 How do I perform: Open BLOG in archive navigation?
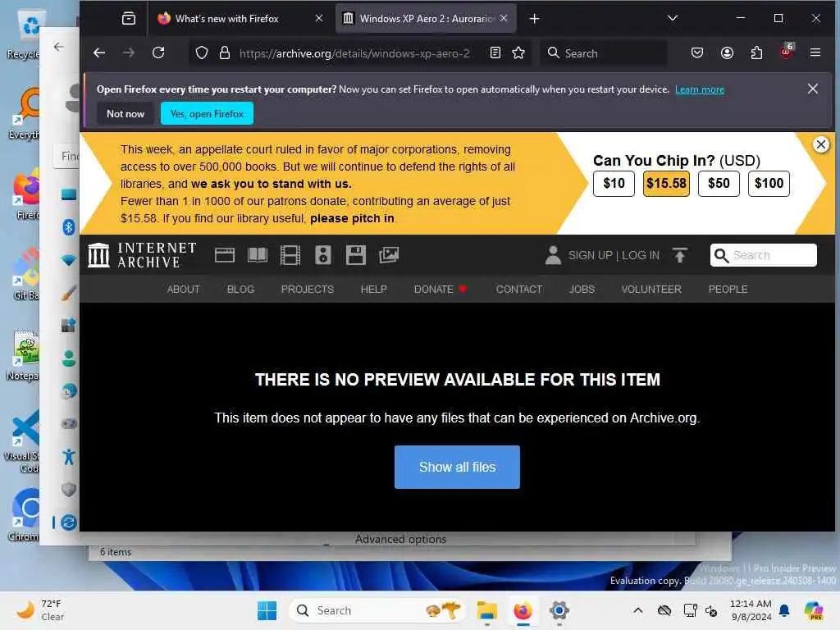(240, 290)
